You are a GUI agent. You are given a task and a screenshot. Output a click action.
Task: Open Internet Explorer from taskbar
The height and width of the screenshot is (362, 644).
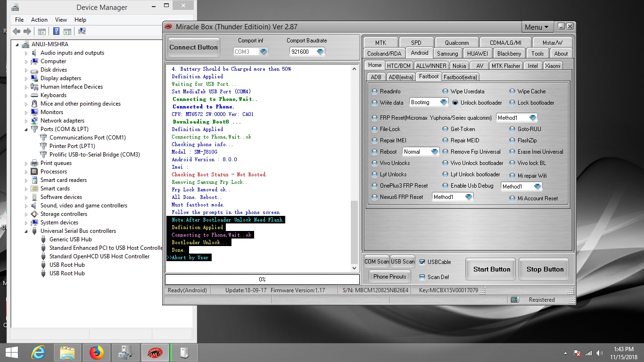tap(38, 352)
